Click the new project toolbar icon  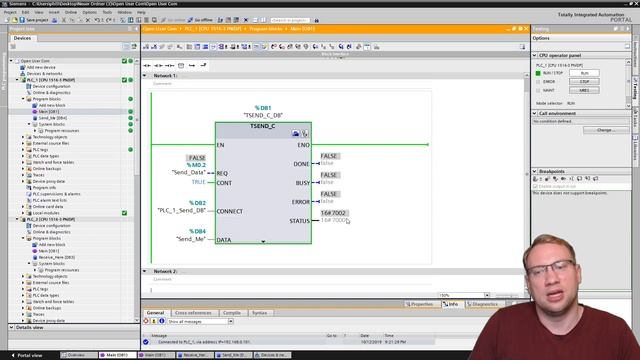coord(7,20)
